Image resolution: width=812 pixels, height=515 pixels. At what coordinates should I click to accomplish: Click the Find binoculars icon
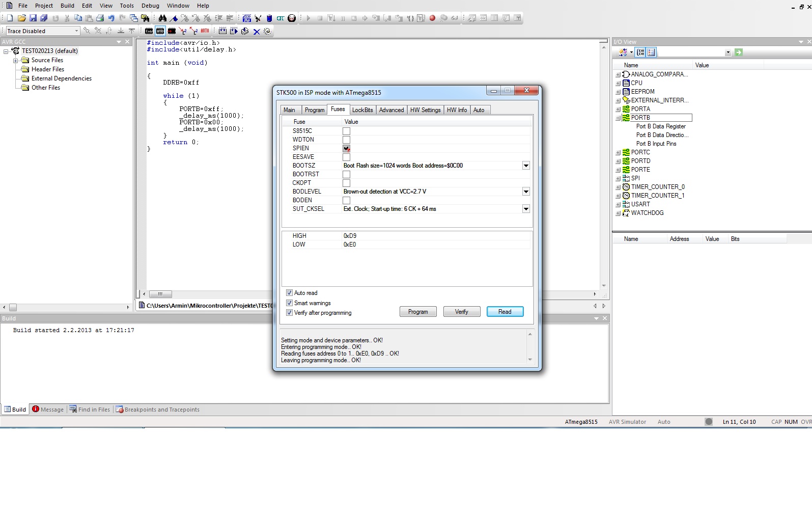pyautogui.click(x=162, y=18)
